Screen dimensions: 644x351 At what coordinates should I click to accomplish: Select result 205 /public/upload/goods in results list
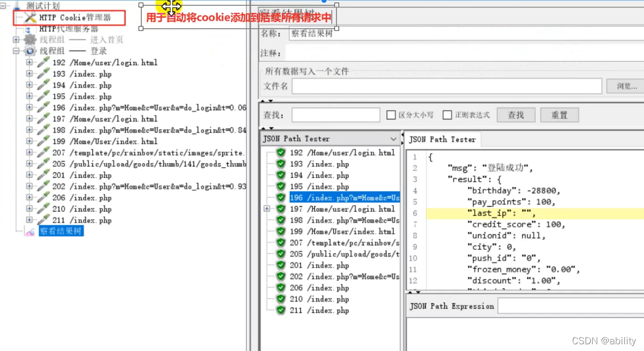coord(344,254)
